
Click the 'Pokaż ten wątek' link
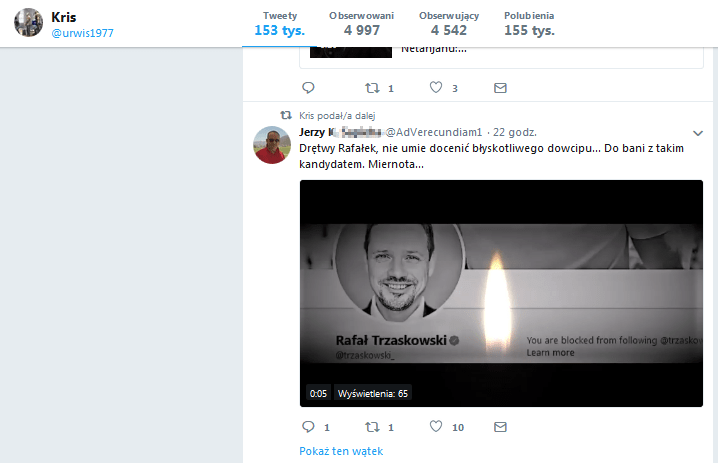click(x=340, y=451)
